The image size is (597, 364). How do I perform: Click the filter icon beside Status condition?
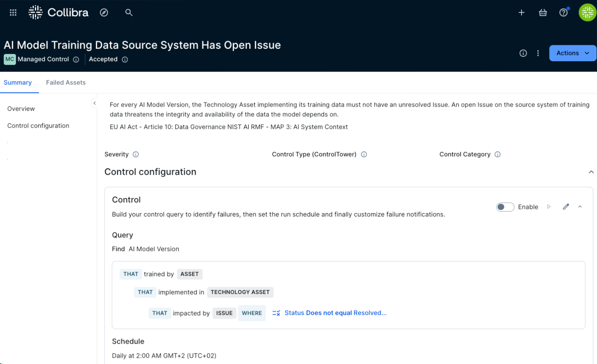pyautogui.click(x=276, y=313)
